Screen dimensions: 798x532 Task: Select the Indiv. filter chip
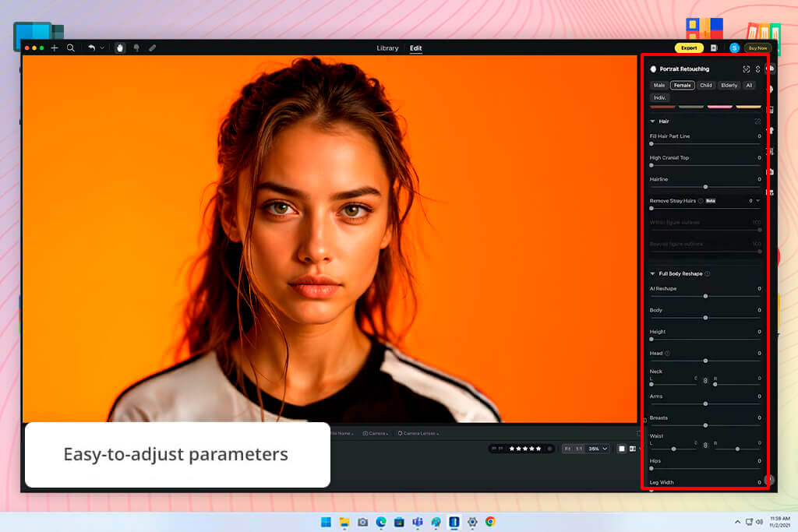[x=659, y=97]
